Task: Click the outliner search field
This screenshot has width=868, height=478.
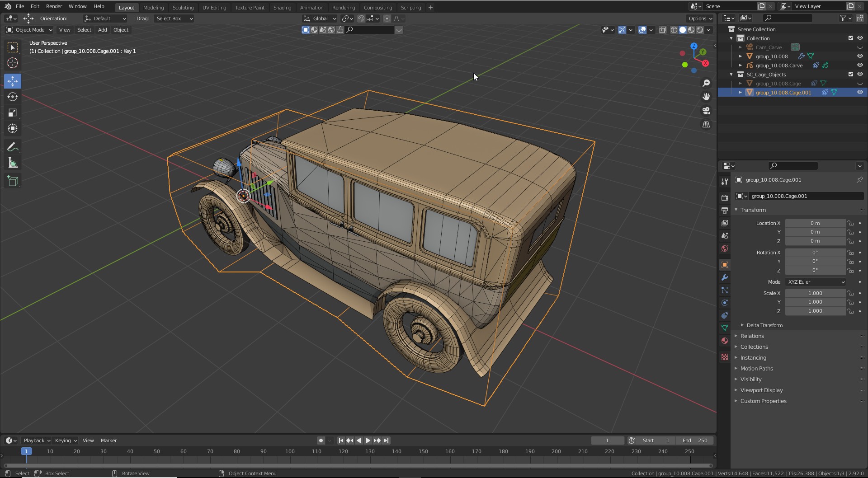Action: [788, 18]
